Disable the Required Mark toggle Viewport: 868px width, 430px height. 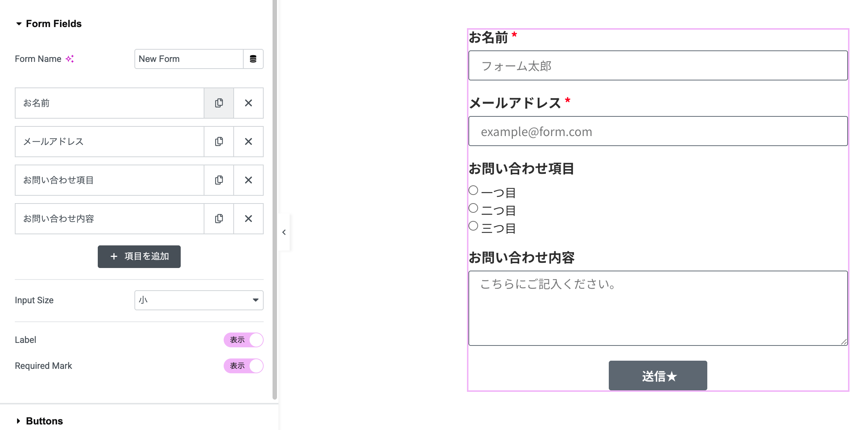(243, 365)
